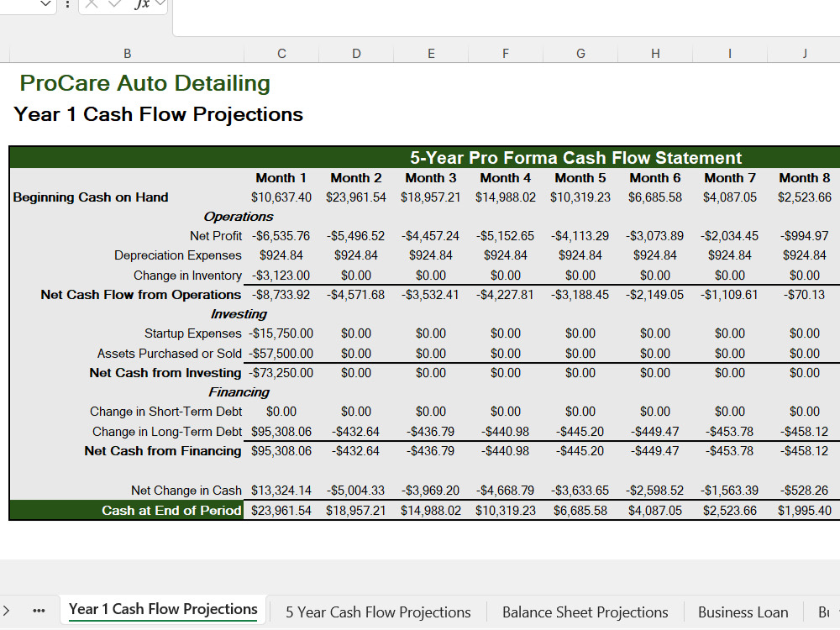Select column H header
This screenshot has height=630, width=840.
(x=655, y=54)
